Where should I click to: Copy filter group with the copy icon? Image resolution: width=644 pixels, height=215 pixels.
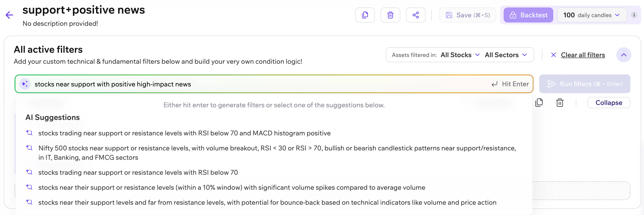tap(539, 103)
